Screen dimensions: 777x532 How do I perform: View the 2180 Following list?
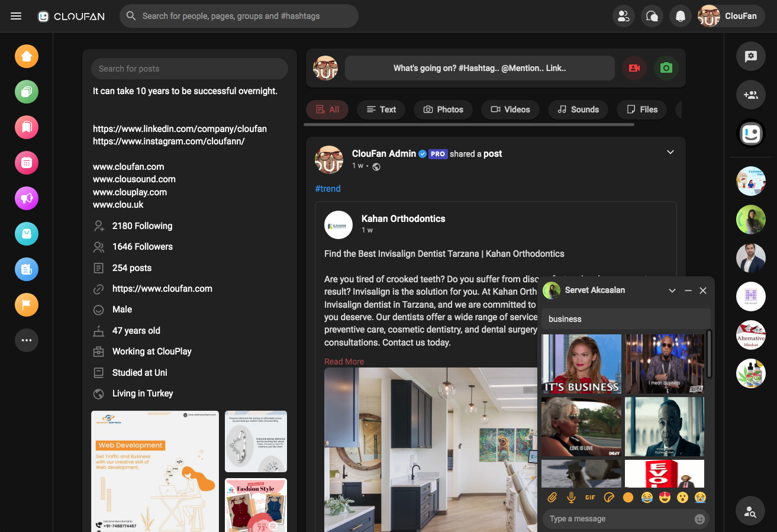pyautogui.click(x=142, y=226)
